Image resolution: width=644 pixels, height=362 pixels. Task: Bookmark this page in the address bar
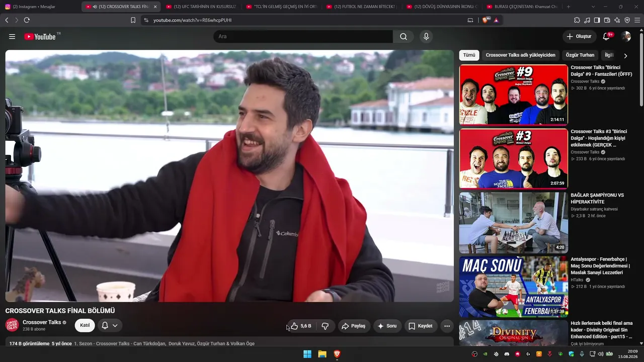coord(133,20)
